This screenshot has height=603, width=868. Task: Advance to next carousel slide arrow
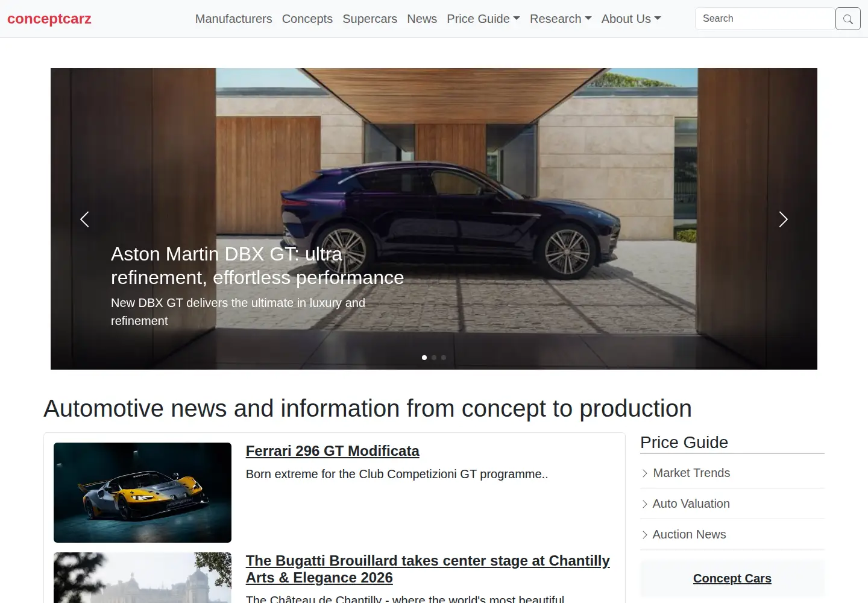click(x=783, y=219)
